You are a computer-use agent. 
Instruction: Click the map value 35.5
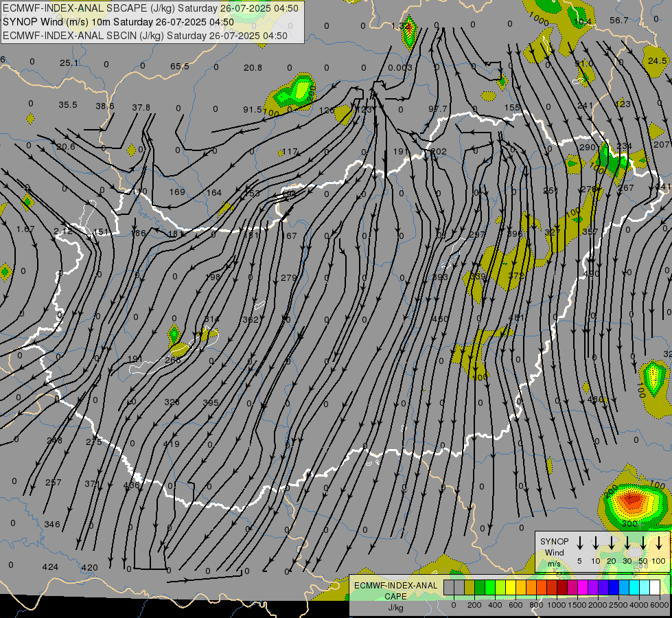(x=68, y=104)
